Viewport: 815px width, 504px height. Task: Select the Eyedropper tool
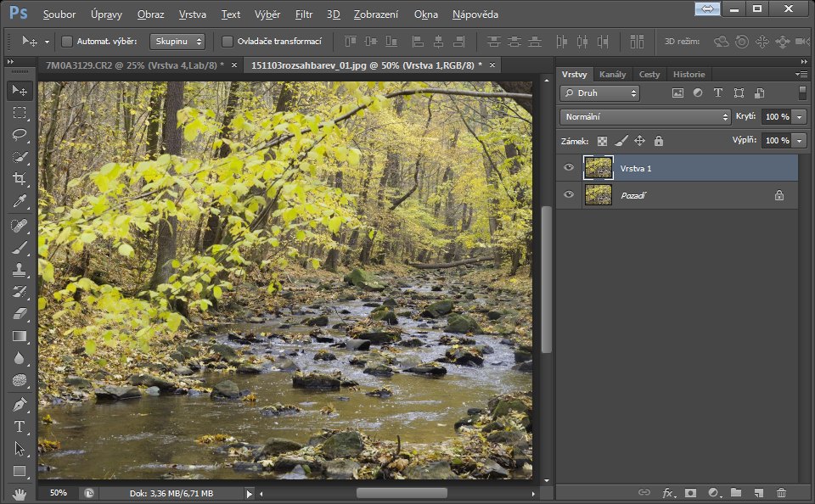pos(20,201)
